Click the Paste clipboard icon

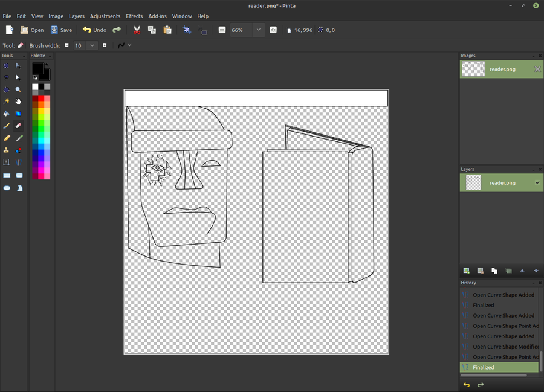click(167, 30)
